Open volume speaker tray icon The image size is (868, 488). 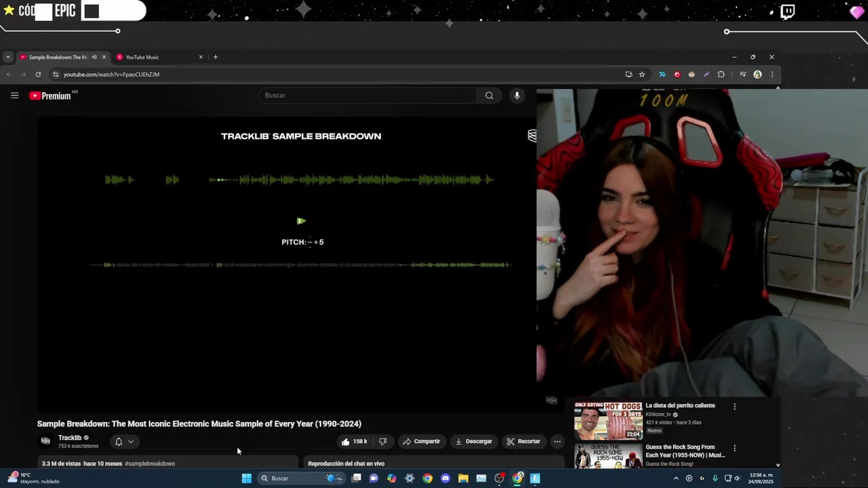[x=738, y=479]
